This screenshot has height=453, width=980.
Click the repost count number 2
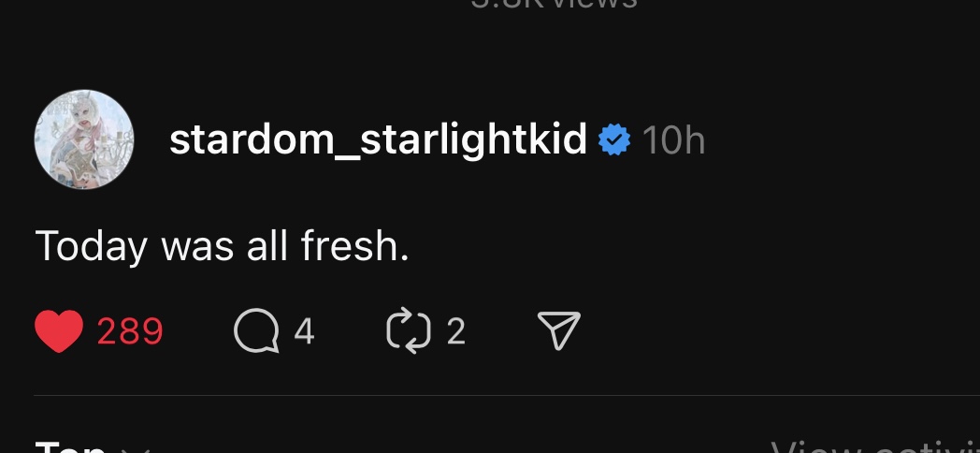click(455, 331)
